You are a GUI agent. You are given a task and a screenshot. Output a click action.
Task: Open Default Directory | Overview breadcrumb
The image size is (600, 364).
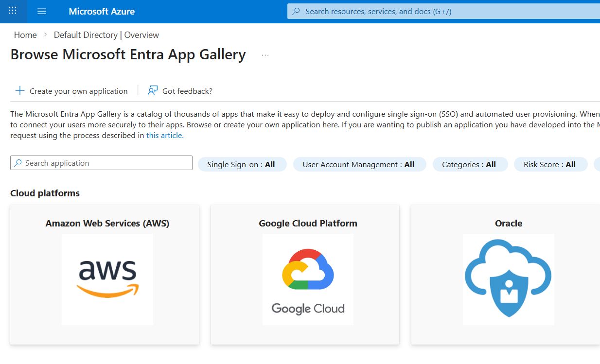click(106, 35)
